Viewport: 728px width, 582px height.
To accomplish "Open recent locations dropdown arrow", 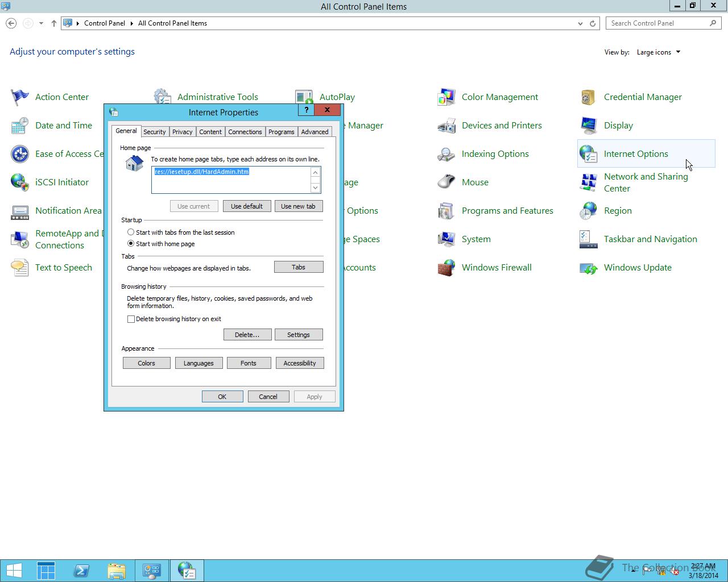I will 41,23.
